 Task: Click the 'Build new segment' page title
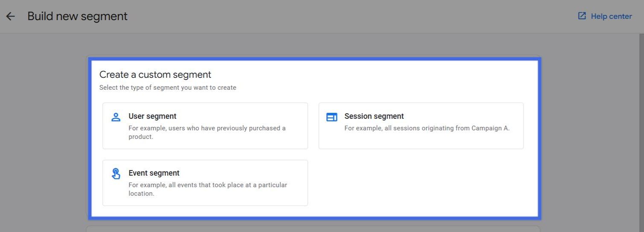(77, 16)
